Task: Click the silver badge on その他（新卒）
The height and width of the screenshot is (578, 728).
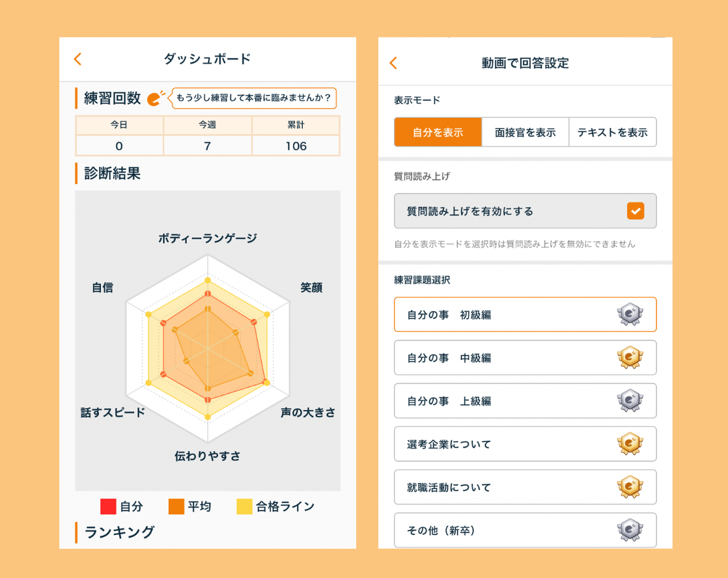Action: pyautogui.click(x=629, y=530)
